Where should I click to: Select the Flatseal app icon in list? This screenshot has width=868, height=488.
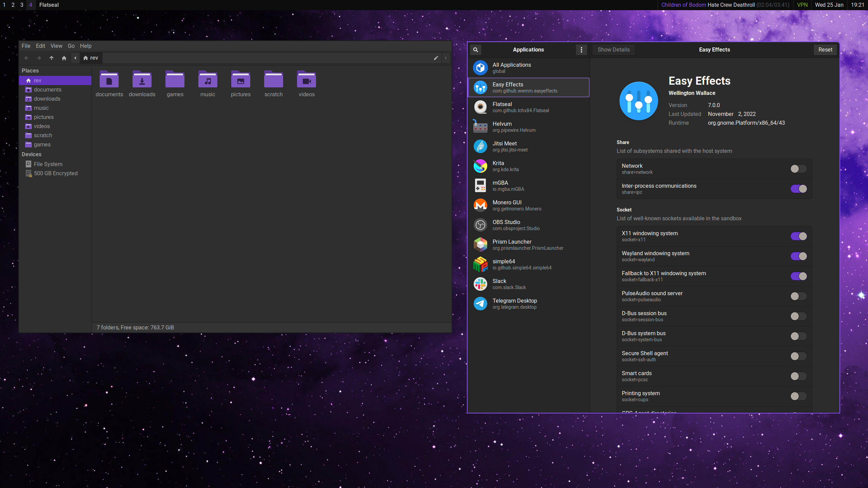(480, 107)
